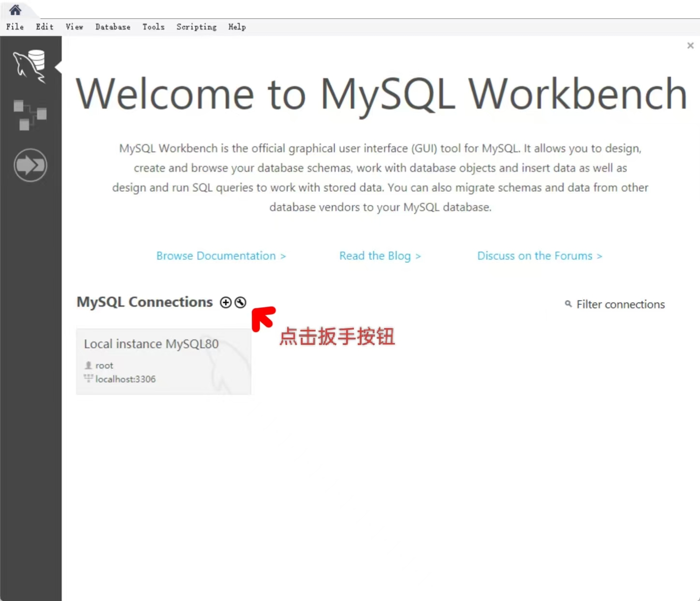The image size is (700, 601).
Task: Click the Welcome to MySQL Workbench title
Action: pos(381,94)
